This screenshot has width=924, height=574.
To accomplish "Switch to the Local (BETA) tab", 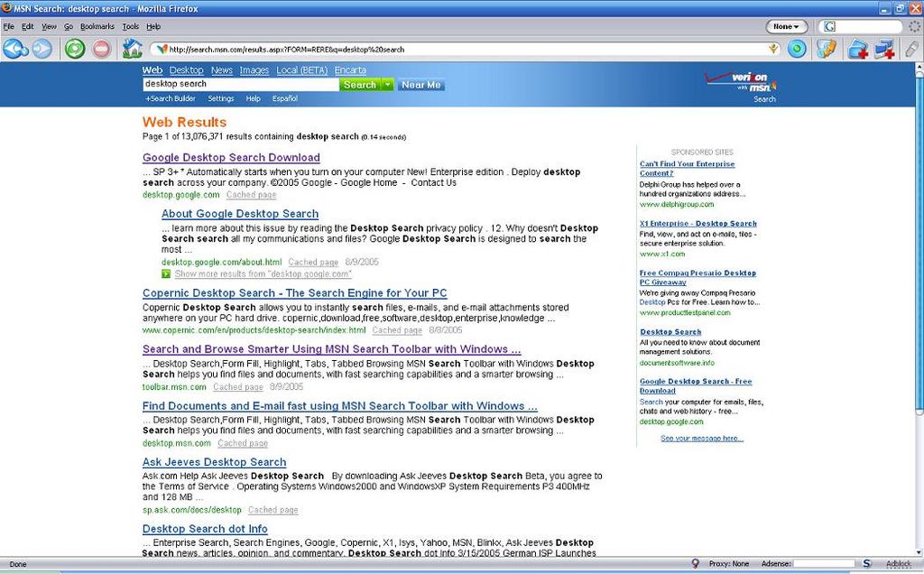I will tap(301, 70).
